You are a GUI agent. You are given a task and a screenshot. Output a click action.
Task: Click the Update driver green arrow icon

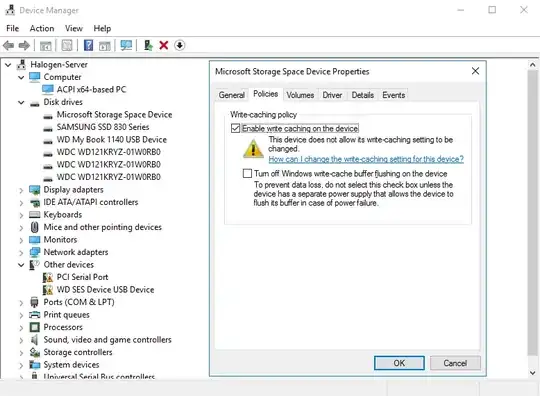[x=148, y=45]
